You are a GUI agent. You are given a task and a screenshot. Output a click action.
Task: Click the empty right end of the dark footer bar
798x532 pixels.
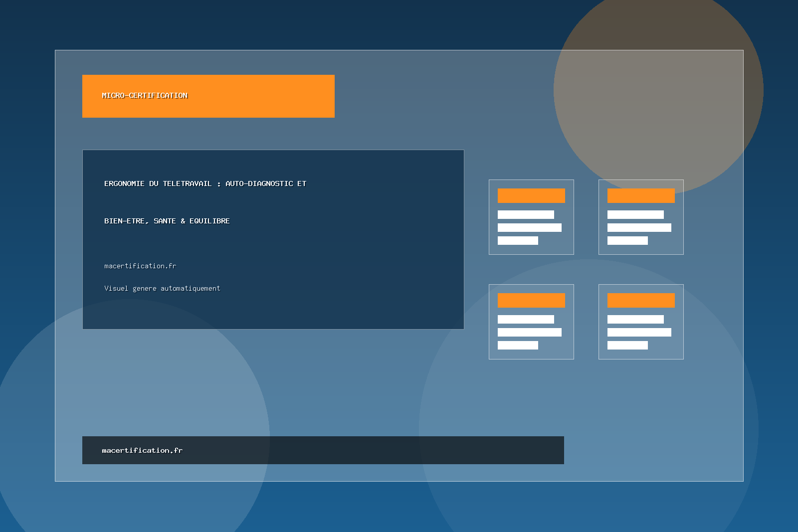tap(499, 451)
